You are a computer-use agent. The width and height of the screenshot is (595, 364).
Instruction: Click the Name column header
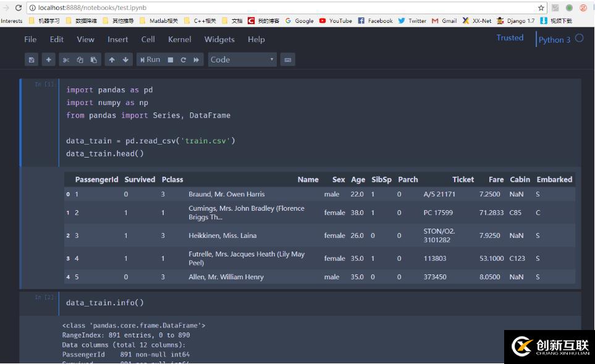pyautogui.click(x=308, y=180)
